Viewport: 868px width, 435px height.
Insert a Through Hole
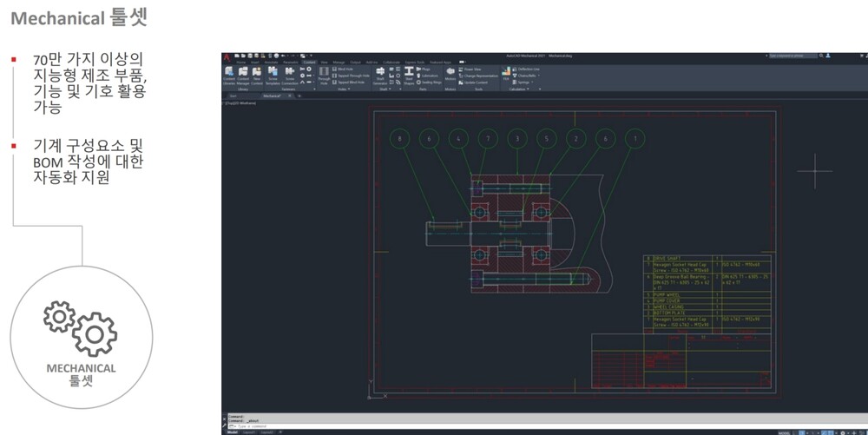point(324,75)
